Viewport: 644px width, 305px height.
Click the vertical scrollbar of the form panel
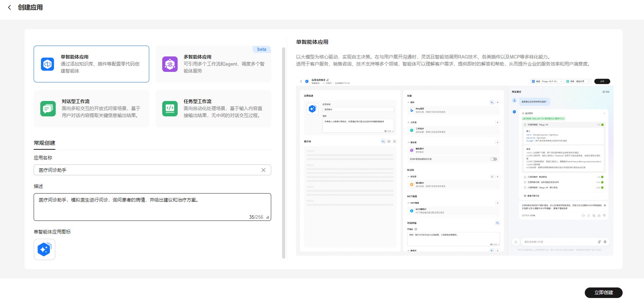point(283,153)
